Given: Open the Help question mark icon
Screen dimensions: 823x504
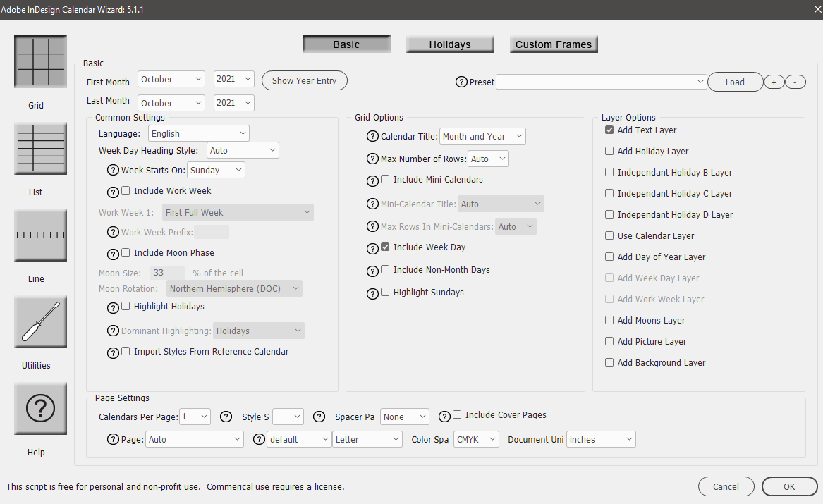Looking at the screenshot, I should coord(40,409).
